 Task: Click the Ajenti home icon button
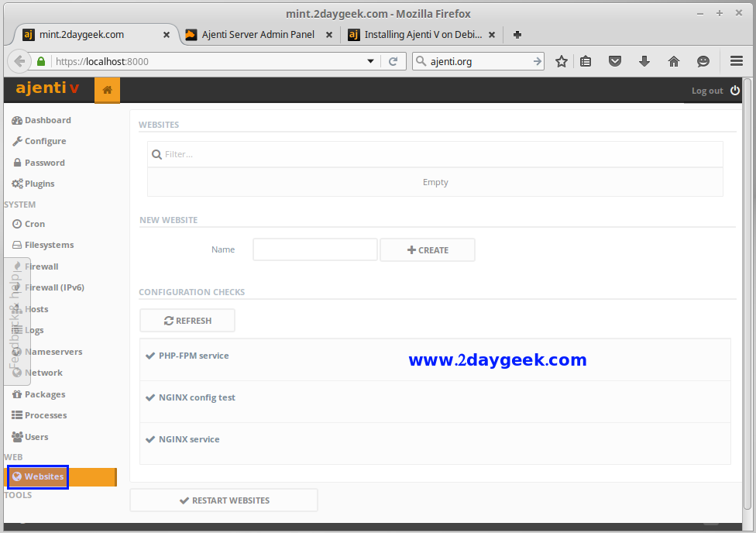pyautogui.click(x=107, y=90)
